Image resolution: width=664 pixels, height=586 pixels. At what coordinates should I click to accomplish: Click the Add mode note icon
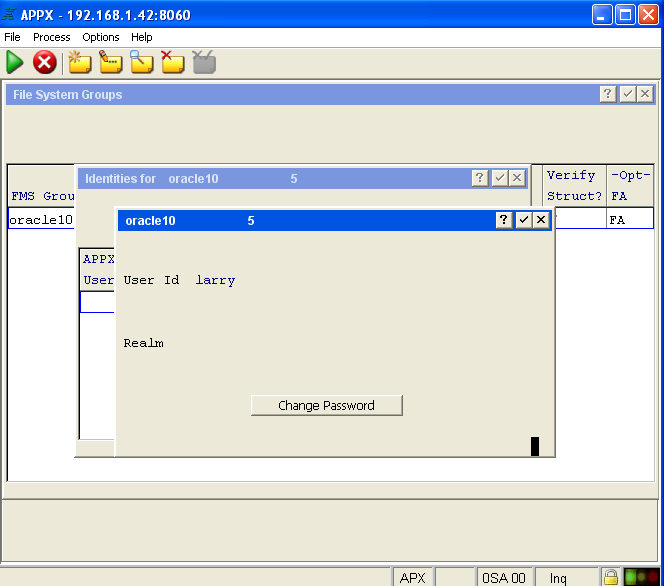[x=79, y=63]
